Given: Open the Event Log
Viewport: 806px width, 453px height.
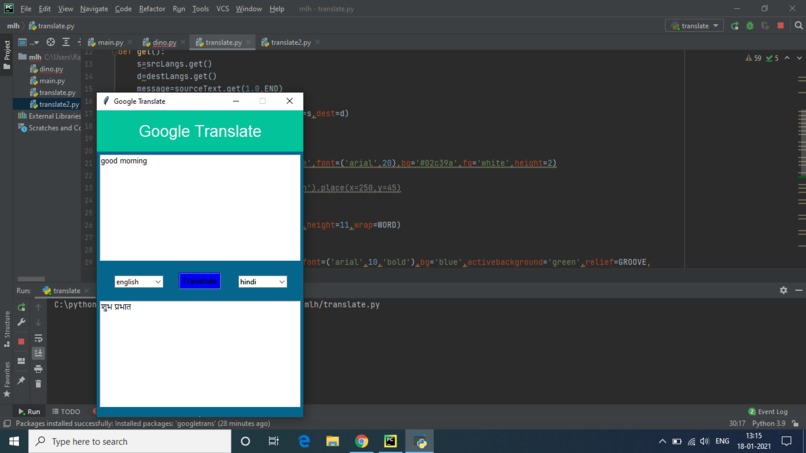Looking at the screenshot, I should [768, 411].
